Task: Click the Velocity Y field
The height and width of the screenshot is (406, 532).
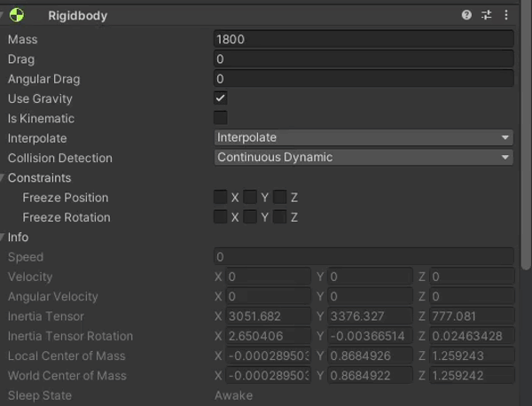Action: point(370,277)
